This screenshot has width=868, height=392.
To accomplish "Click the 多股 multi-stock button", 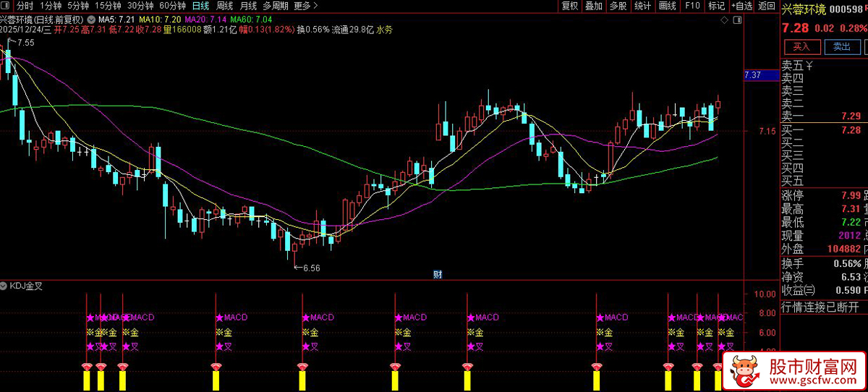I will pos(618,6).
